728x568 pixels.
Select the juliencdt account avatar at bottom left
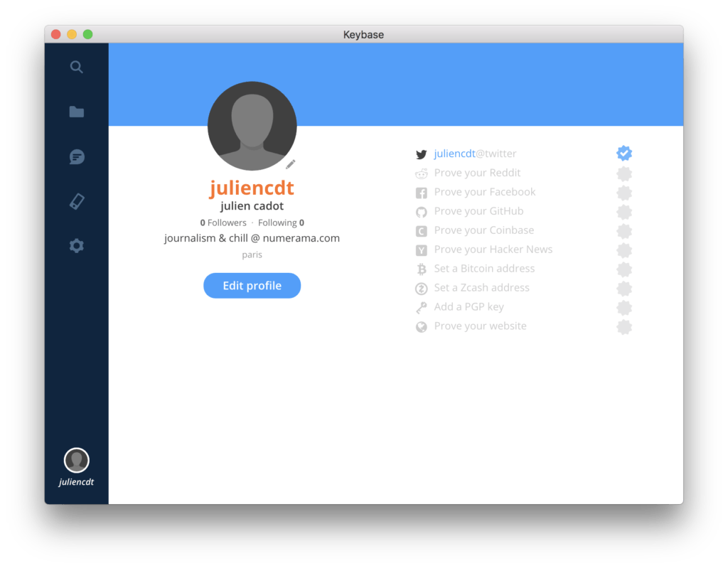point(76,461)
